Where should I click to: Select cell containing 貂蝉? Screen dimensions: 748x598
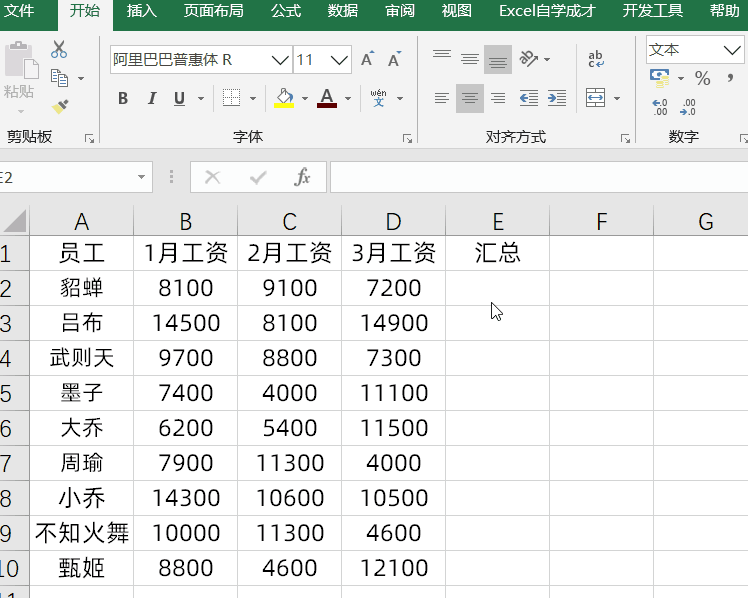coord(82,288)
